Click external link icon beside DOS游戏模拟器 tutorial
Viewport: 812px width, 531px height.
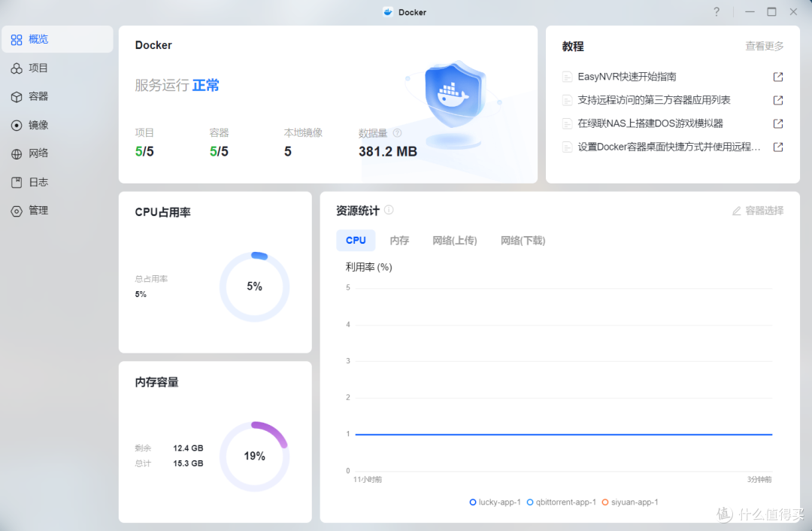778,123
